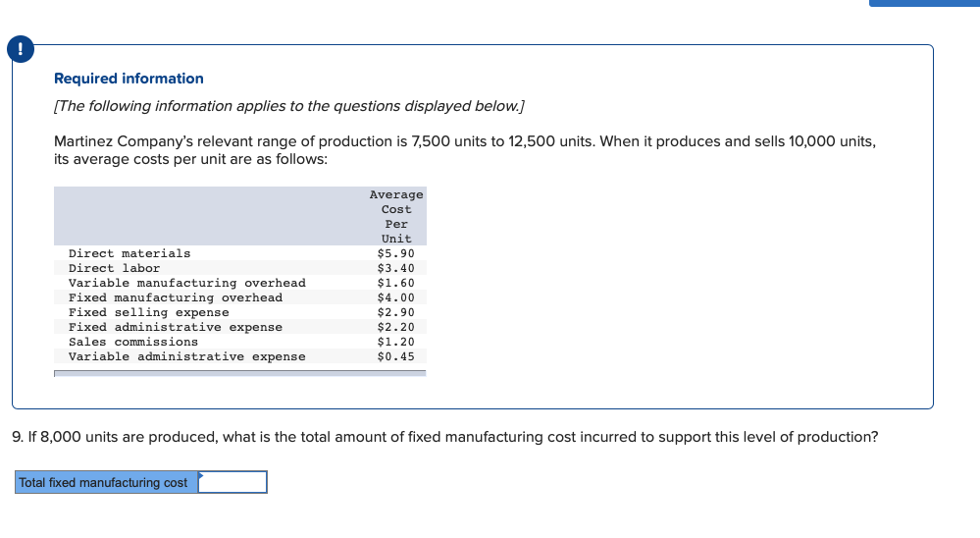This screenshot has width=980, height=538.
Task: Select the Variable manufacturing overhead row label
Action: pyautogui.click(x=186, y=283)
